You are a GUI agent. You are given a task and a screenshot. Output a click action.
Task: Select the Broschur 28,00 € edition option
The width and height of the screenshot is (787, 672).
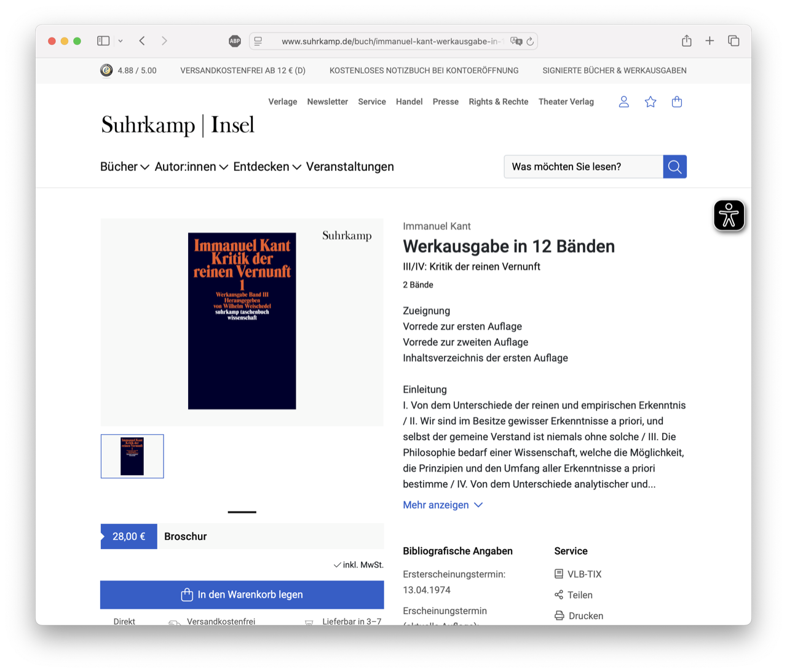[242, 536]
